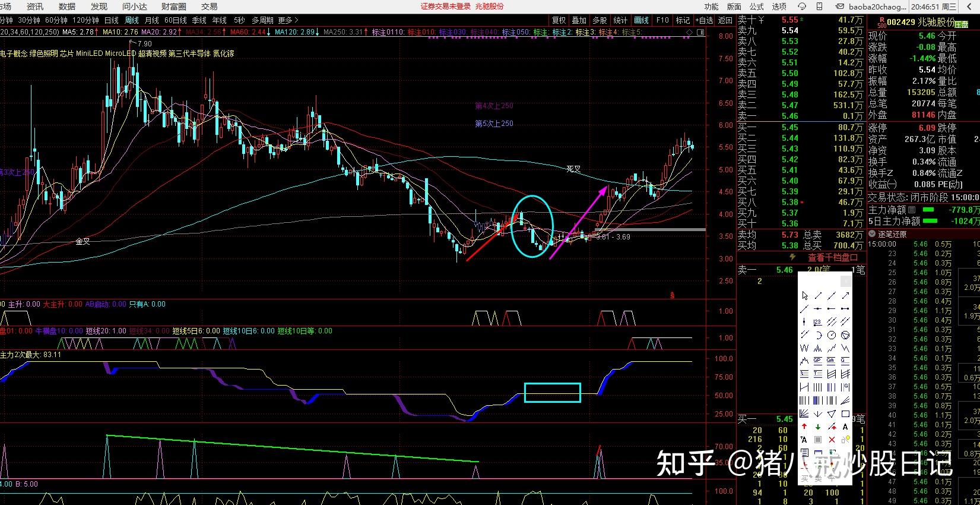Click the 30分钟 period tab
Viewport: 980px width, 505px height.
click(29, 20)
